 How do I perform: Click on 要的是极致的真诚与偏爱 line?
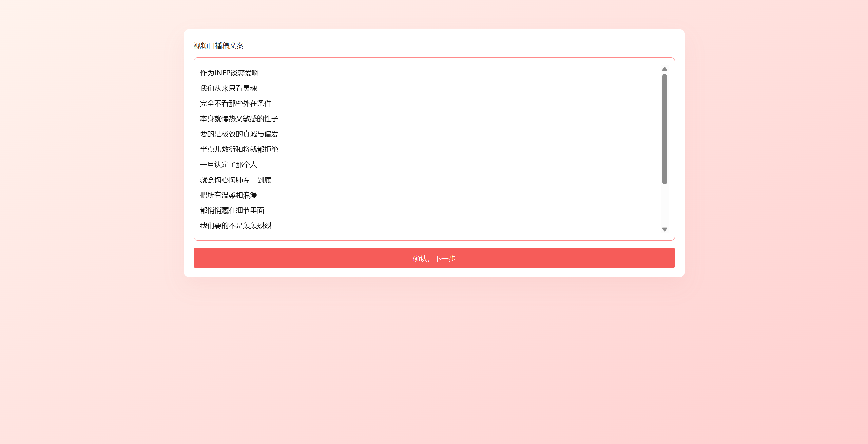[239, 134]
